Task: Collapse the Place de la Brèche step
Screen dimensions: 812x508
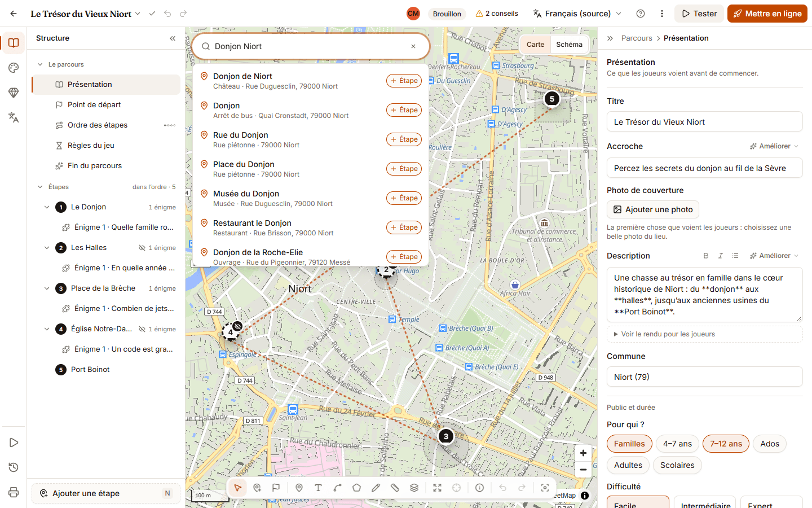Action: 47,288
